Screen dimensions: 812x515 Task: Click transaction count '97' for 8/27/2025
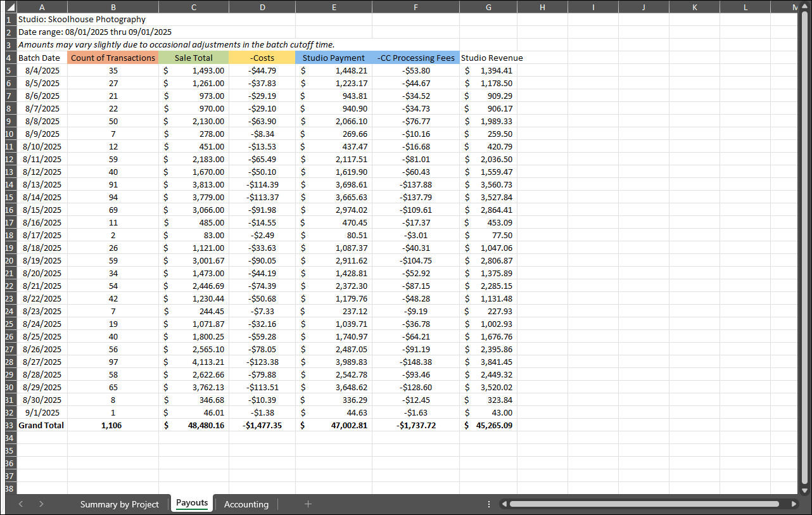(113, 362)
